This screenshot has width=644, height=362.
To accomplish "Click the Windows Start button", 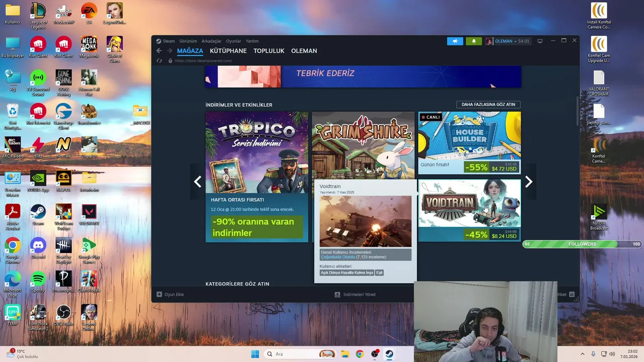I will point(255,354).
